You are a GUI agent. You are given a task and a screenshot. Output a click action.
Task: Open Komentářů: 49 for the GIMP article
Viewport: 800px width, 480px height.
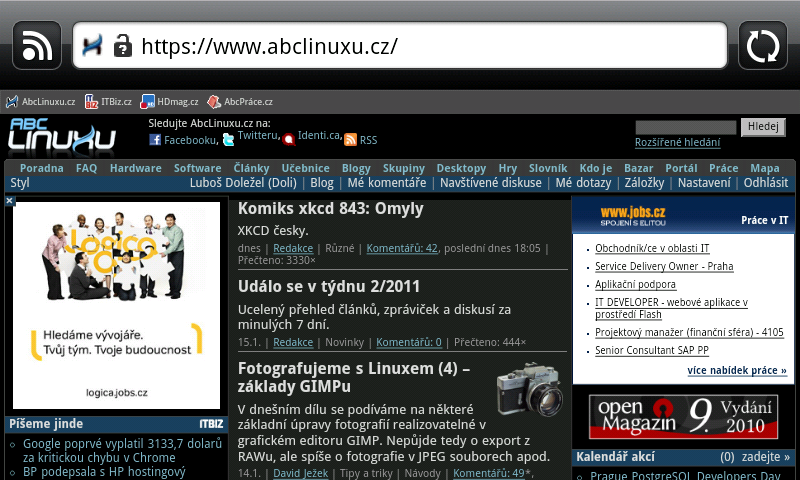pos(489,473)
